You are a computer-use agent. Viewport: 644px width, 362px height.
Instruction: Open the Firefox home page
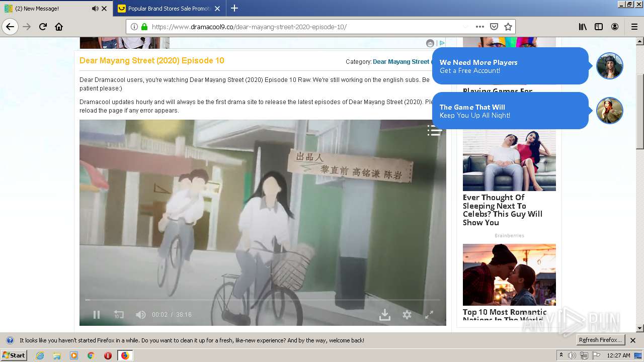coord(59,27)
